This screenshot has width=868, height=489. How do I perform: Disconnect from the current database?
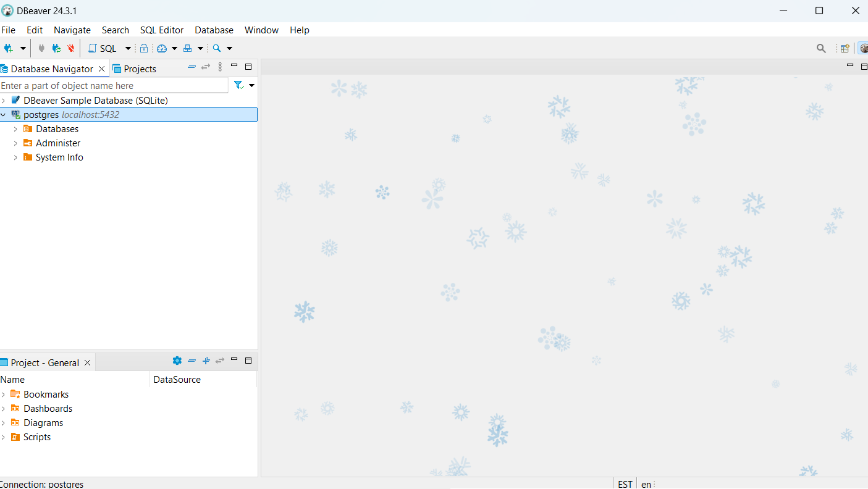pyautogui.click(x=70, y=48)
